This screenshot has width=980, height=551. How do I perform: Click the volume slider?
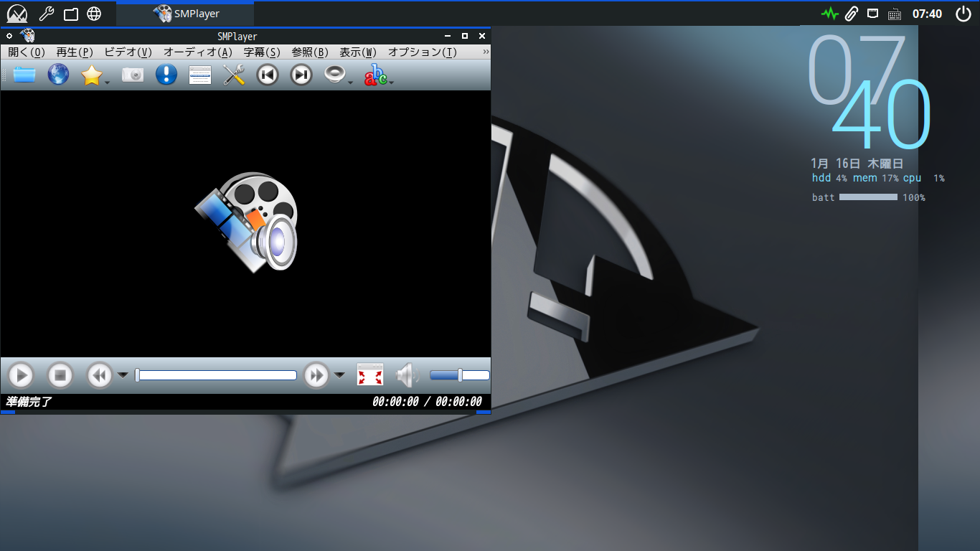pyautogui.click(x=460, y=375)
